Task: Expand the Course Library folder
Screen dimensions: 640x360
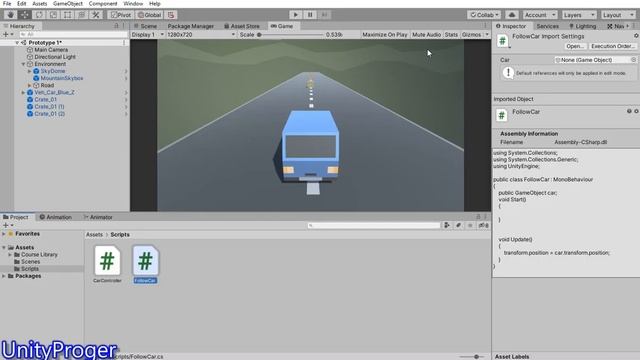Action: [10, 255]
